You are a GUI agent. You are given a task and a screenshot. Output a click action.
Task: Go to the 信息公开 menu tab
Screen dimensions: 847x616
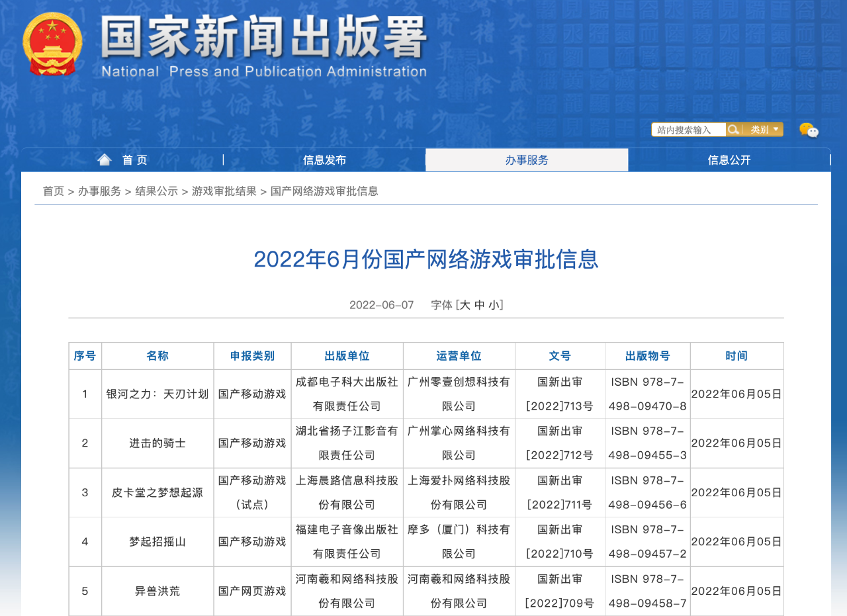[x=729, y=160]
